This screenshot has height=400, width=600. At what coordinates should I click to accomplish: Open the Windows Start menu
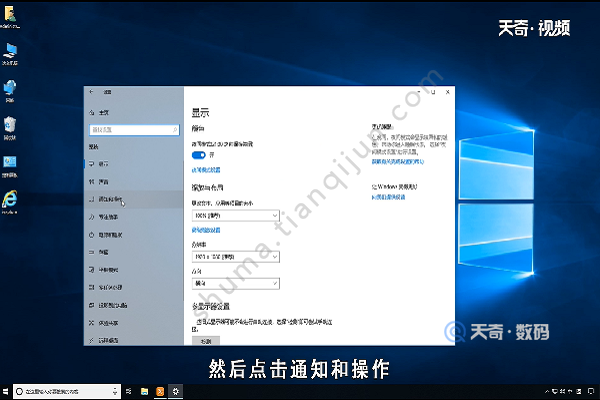5,392
